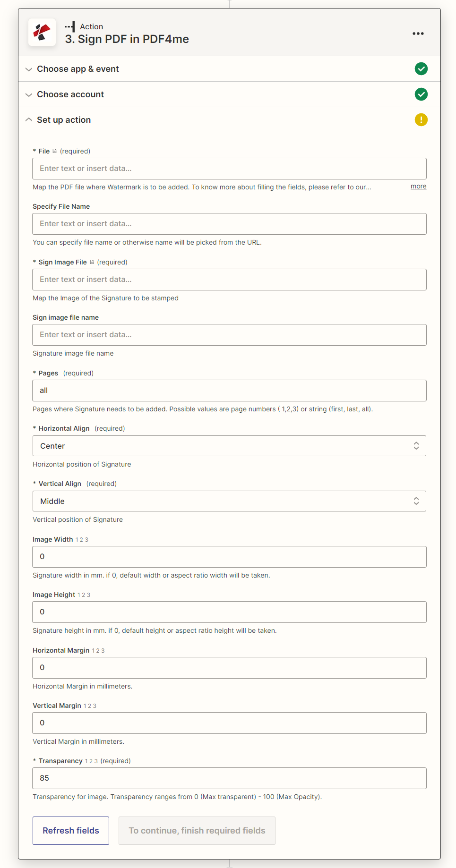The width and height of the screenshot is (456, 868).
Task: Open the more link for File help text
Action: tap(418, 186)
